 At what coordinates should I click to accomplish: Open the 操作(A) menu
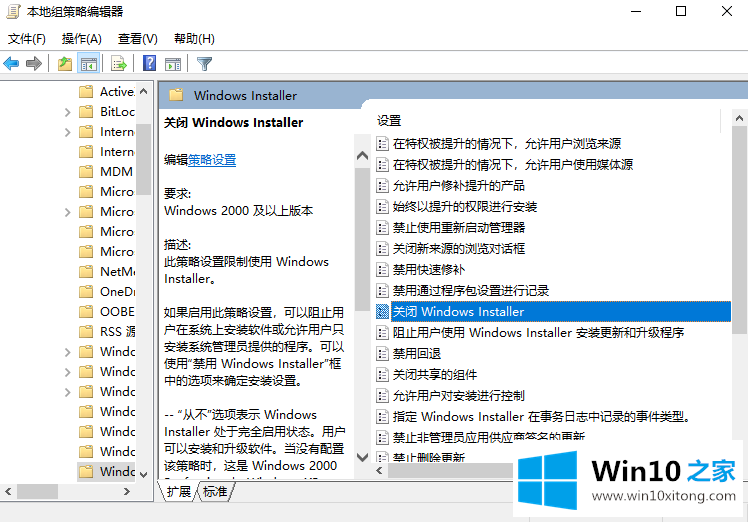pos(82,39)
